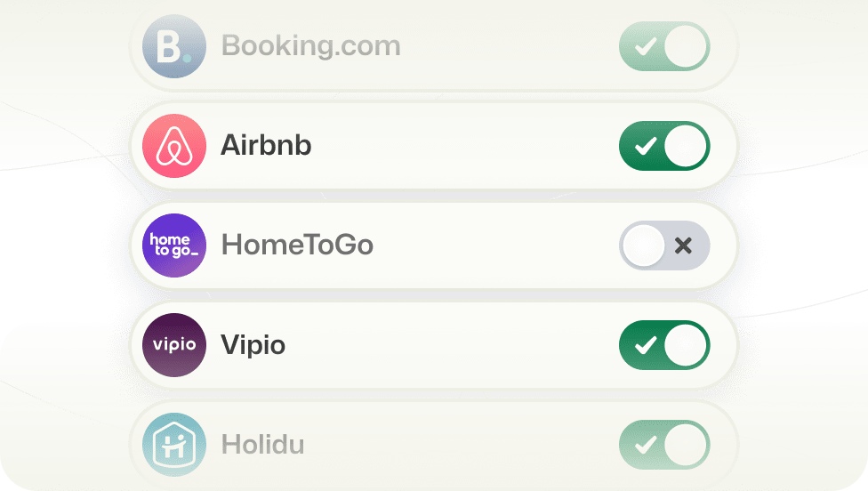Click the Booking.com B logo icon

[174, 46]
